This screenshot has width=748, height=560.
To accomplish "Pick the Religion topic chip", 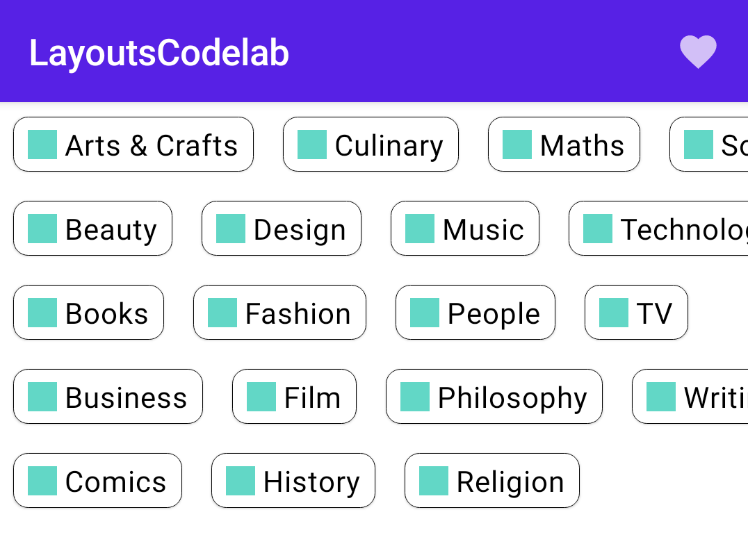I will 492,481.
